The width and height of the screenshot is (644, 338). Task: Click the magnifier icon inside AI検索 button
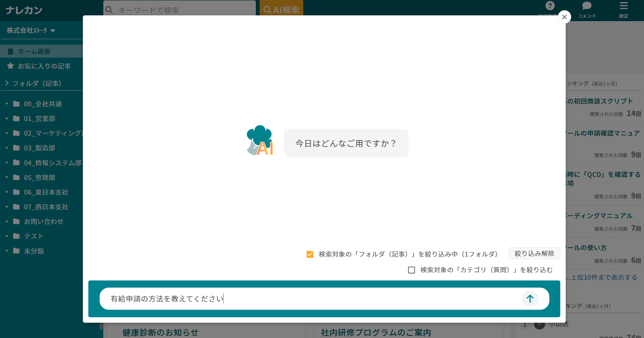pos(267,10)
